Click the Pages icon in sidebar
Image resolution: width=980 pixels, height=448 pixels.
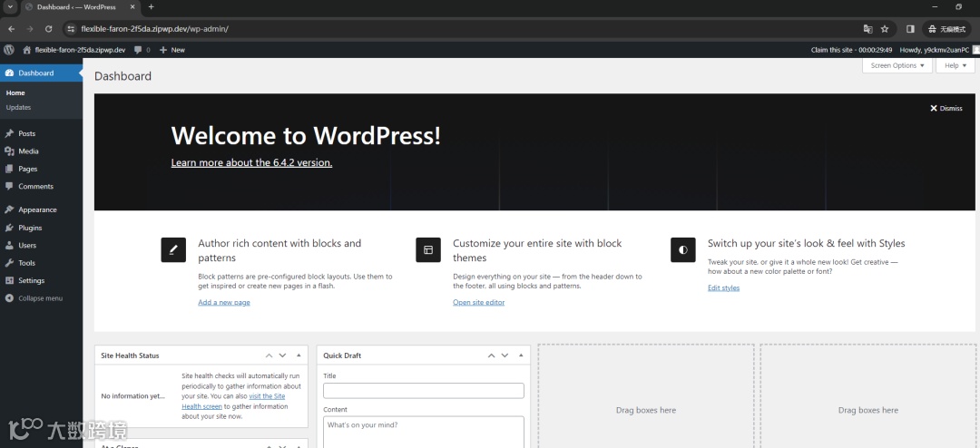tap(9, 169)
